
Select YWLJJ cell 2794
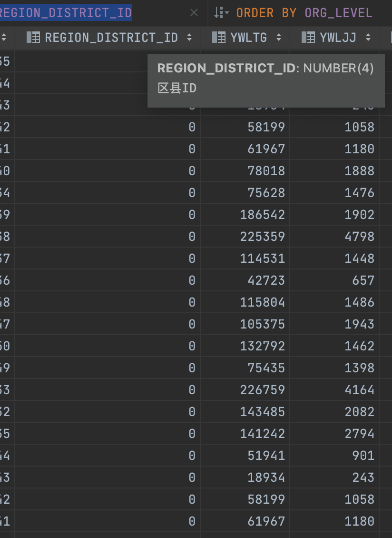click(x=334, y=433)
